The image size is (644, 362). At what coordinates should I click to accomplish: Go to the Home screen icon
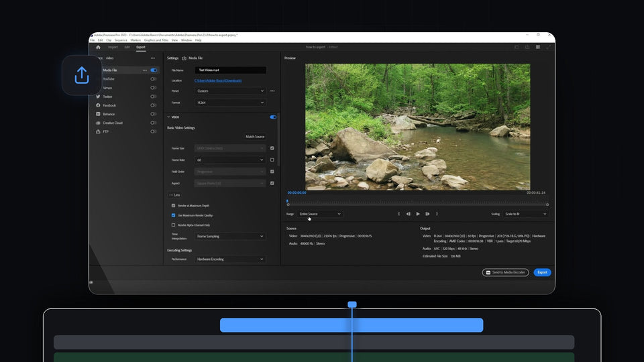(98, 47)
